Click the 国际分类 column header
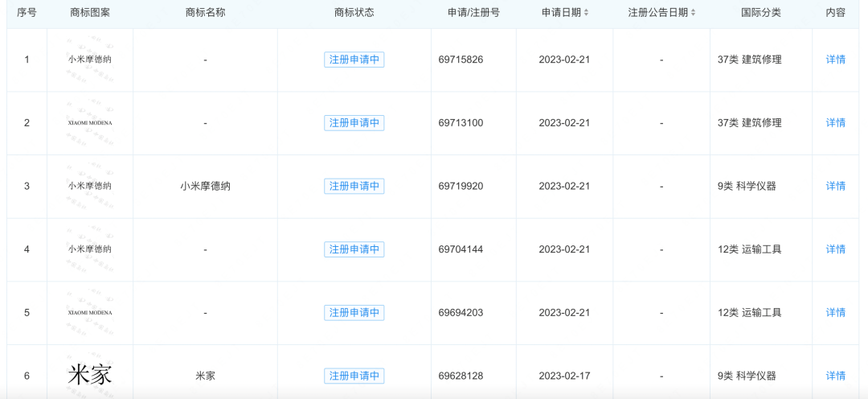 tap(760, 13)
